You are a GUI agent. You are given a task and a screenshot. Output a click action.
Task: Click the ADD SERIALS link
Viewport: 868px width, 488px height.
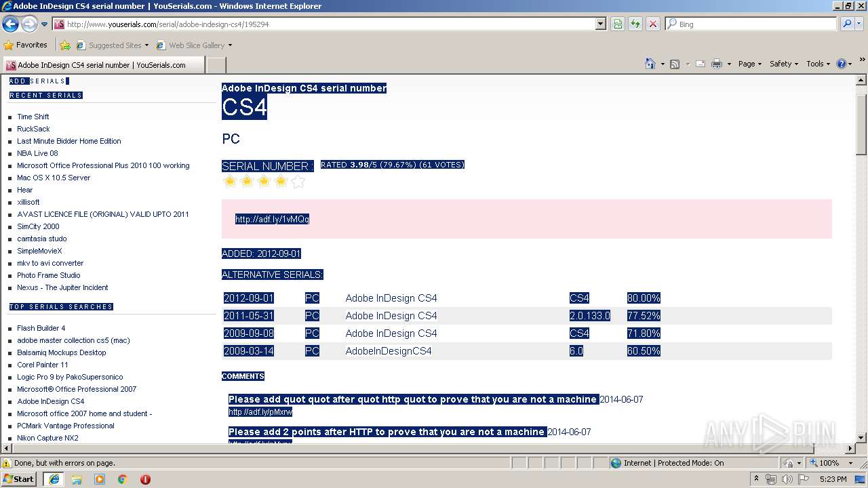point(39,81)
